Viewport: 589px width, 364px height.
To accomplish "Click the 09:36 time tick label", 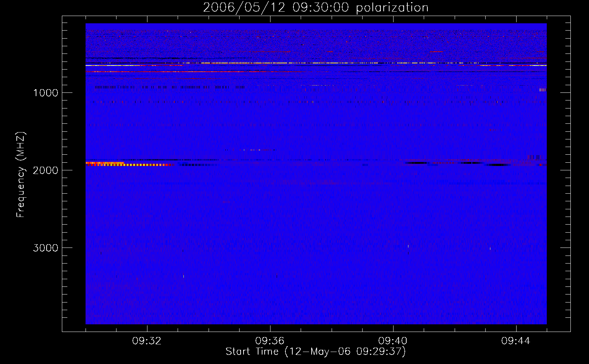I will (270, 341).
